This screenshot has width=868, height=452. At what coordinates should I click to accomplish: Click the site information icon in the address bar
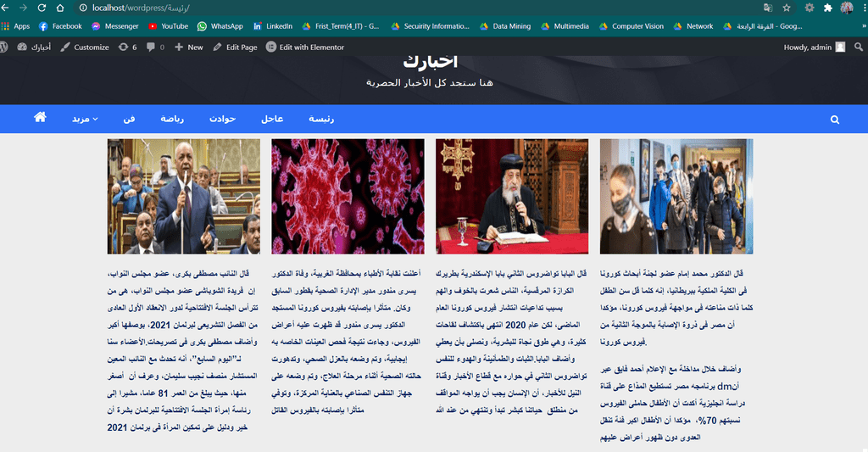pyautogui.click(x=83, y=8)
